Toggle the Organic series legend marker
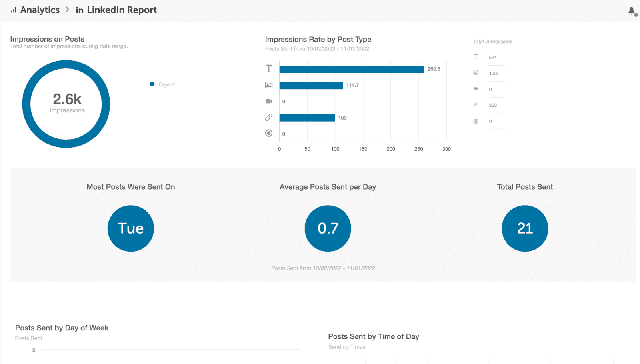Viewport: 640px width, 364px height. click(x=152, y=84)
